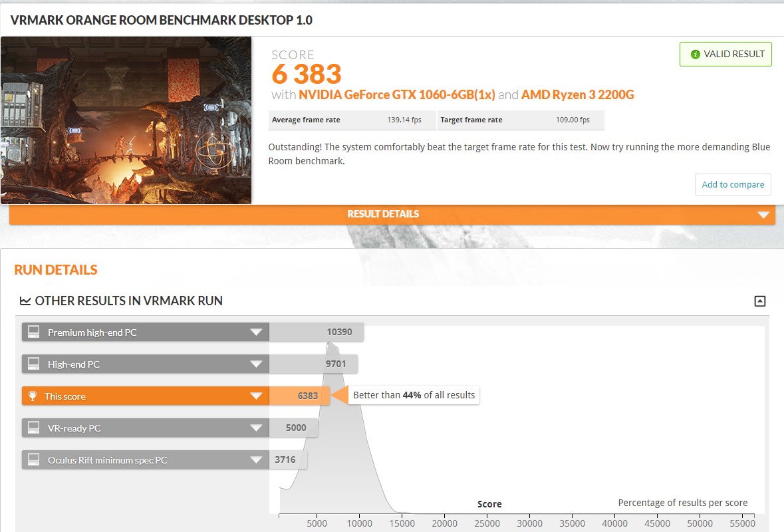Click the 10390 score value
This screenshot has height=532, width=784.
tap(340, 332)
